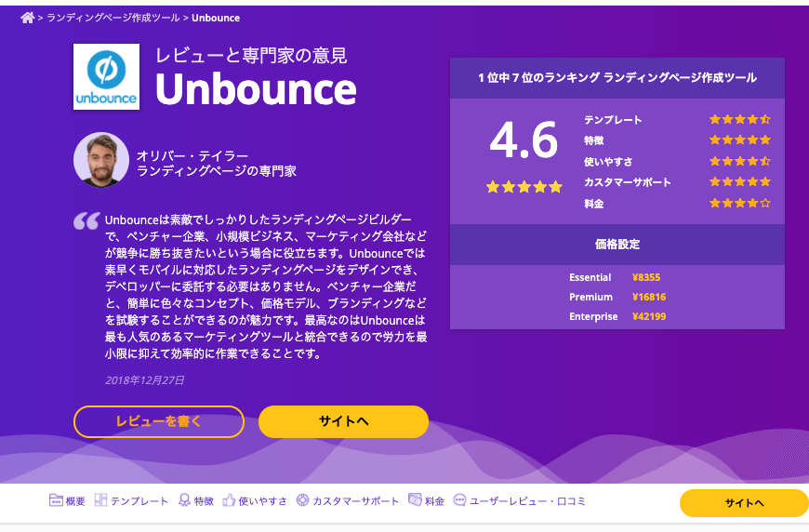Click the 料金 label in rating panel
809x532 pixels.
pyautogui.click(x=594, y=204)
